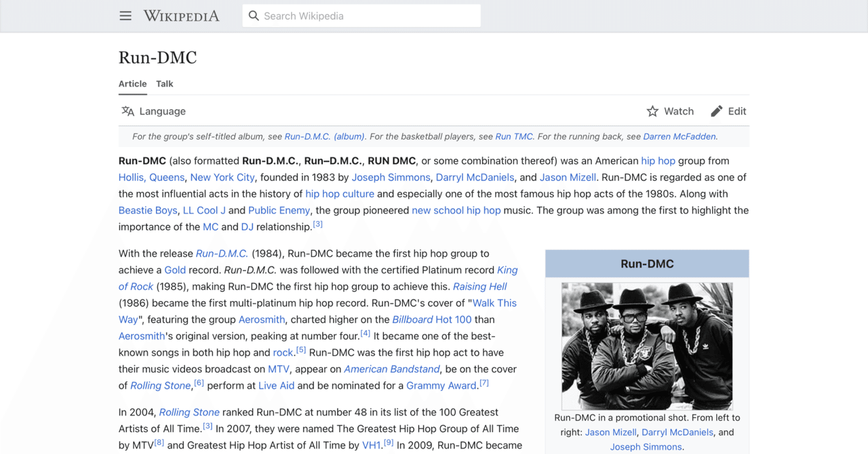Screen dimensions: 868x454
Task: Open the Live Aid link
Action: pos(277,386)
